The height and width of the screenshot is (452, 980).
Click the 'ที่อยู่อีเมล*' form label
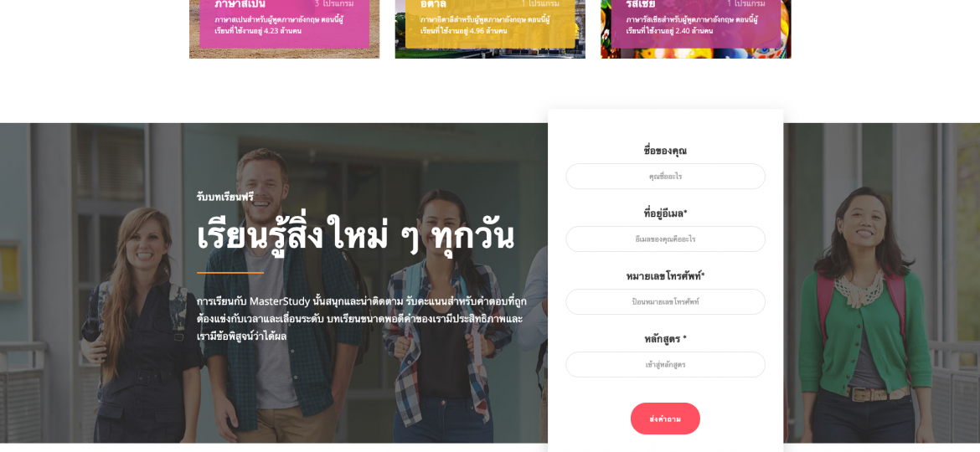665,213
